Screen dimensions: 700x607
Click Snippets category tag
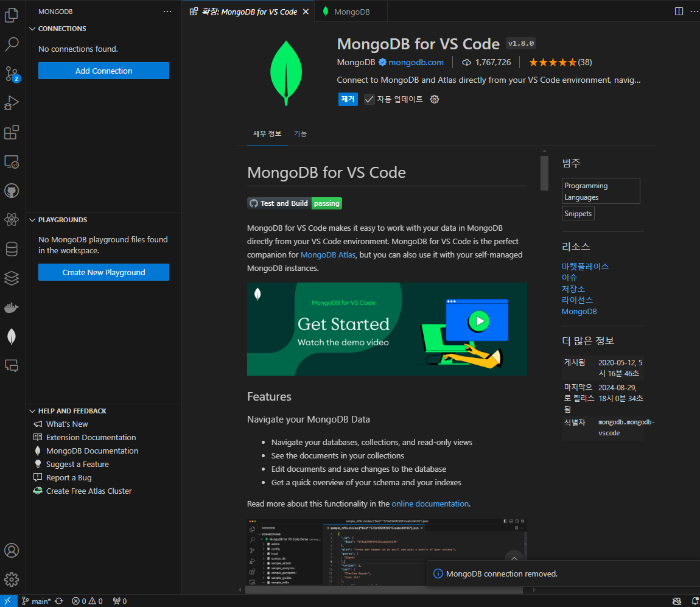click(x=578, y=214)
